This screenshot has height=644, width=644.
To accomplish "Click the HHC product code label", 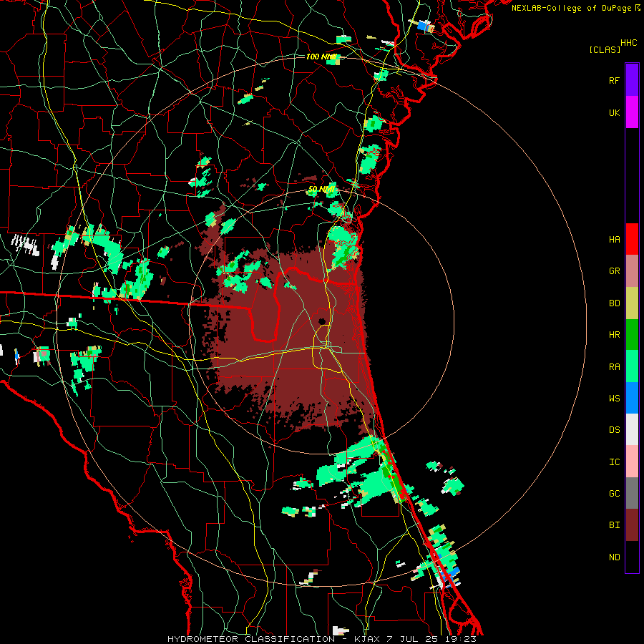I will [628, 43].
